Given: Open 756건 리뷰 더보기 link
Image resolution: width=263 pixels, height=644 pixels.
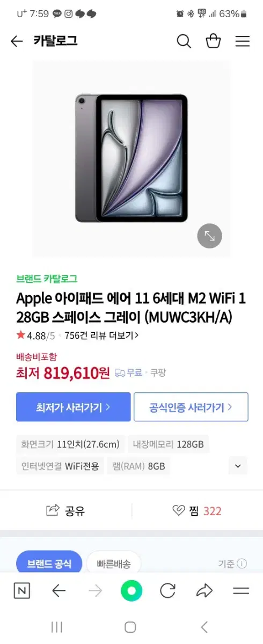Looking at the screenshot, I should click(x=101, y=335).
